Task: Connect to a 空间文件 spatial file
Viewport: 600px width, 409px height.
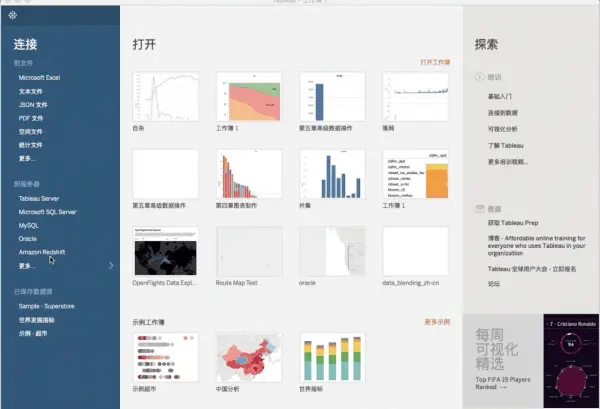Action: [31, 132]
